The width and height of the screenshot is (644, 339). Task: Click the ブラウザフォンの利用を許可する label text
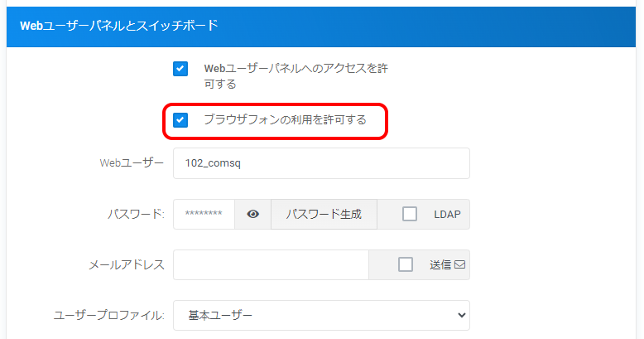click(285, 120)
